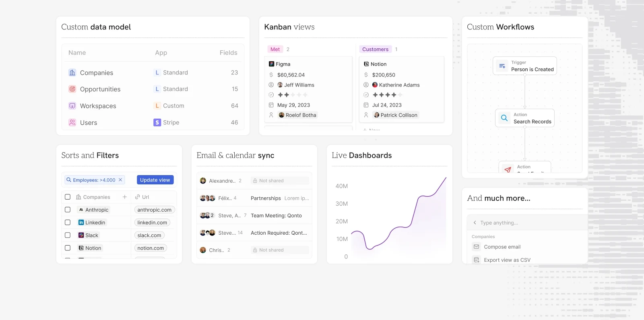Click the Slack logo icon
Image resolution: width=644 pixels, height=320 pixels.
click(81, 235)
